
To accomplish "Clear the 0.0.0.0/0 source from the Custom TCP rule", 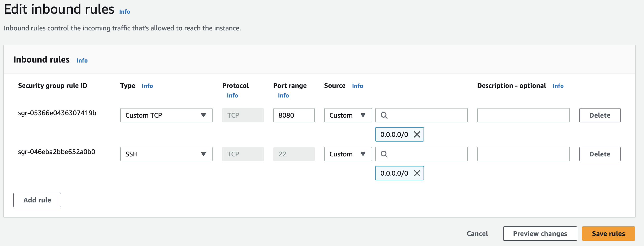I will pos(417,134).
